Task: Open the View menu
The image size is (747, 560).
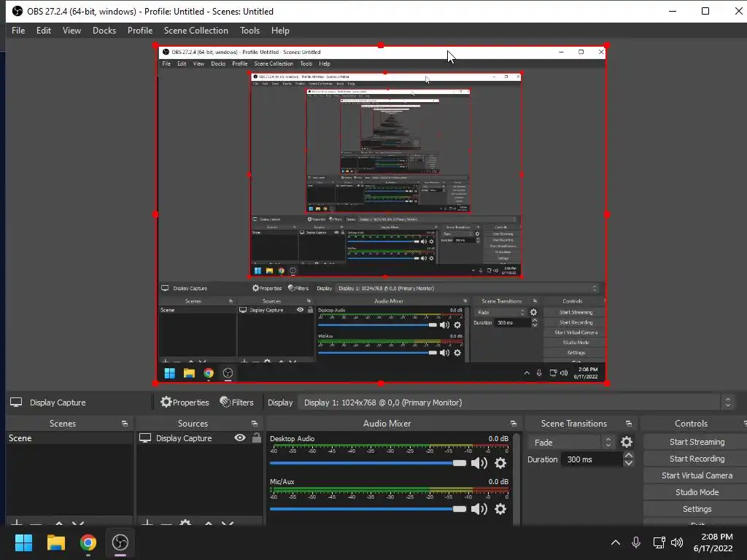Action: click(x=71, y=31)
